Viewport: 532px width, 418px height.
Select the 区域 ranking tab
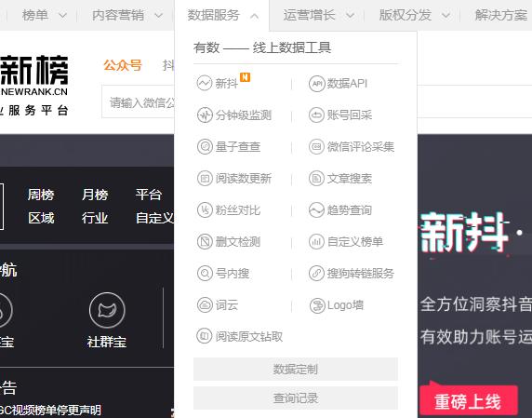[x=41, y=218]
